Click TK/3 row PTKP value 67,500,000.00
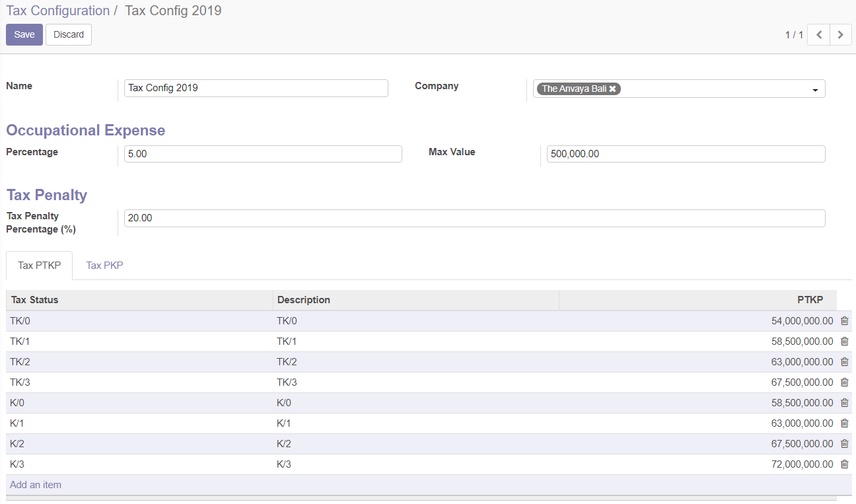The width and height of the screenshot is (856, 504). (x=802, y=382)
